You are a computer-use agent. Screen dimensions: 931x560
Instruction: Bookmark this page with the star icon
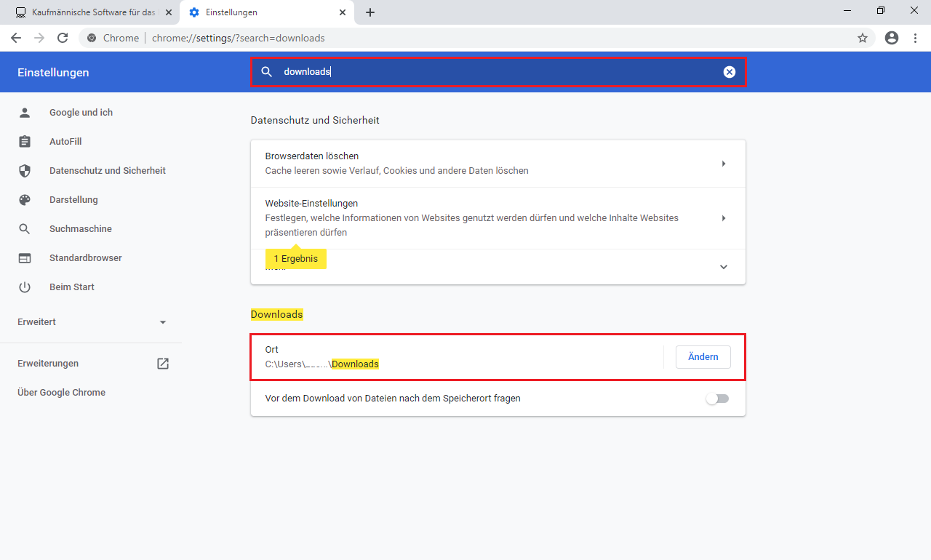(863, 38)
